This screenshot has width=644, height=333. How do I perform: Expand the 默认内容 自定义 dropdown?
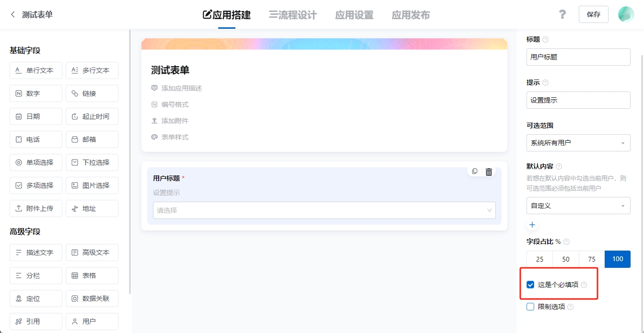tap(578, 206)
